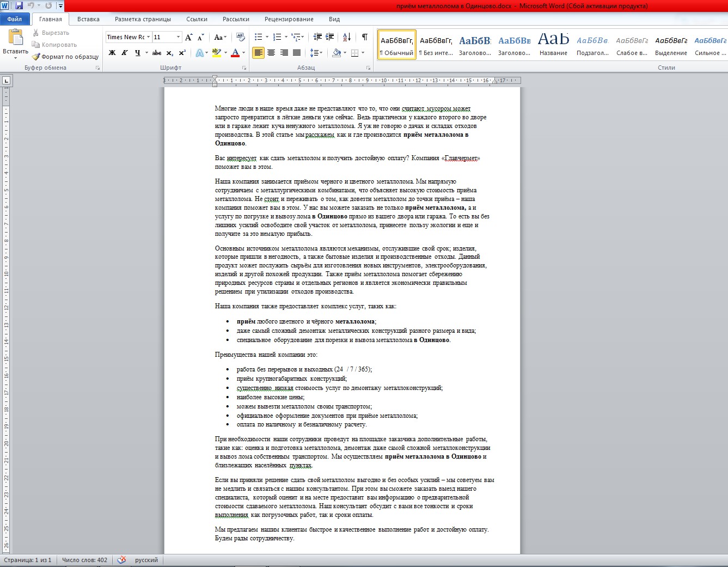This screenshot has height=567, width=728.
Task: Toggle show paragraph marks ¶
Action: click(364, 37)
